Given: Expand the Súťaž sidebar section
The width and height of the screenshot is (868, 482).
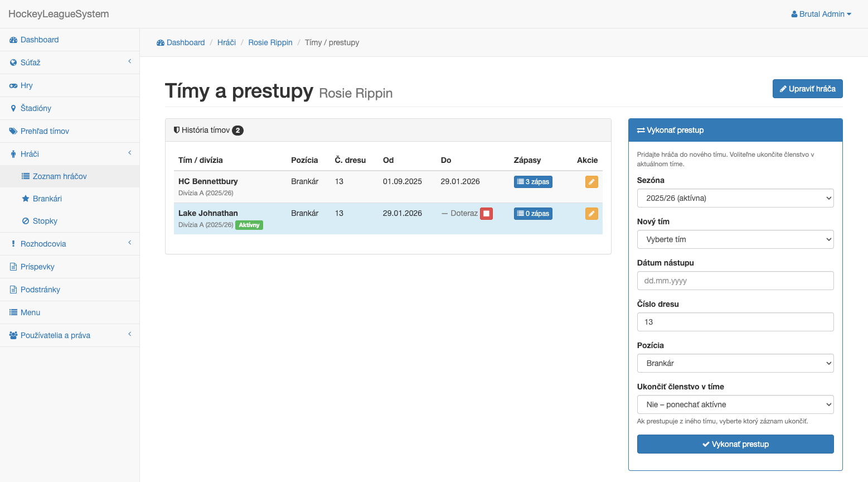Looking at the screenshot, I should (70, 62).
